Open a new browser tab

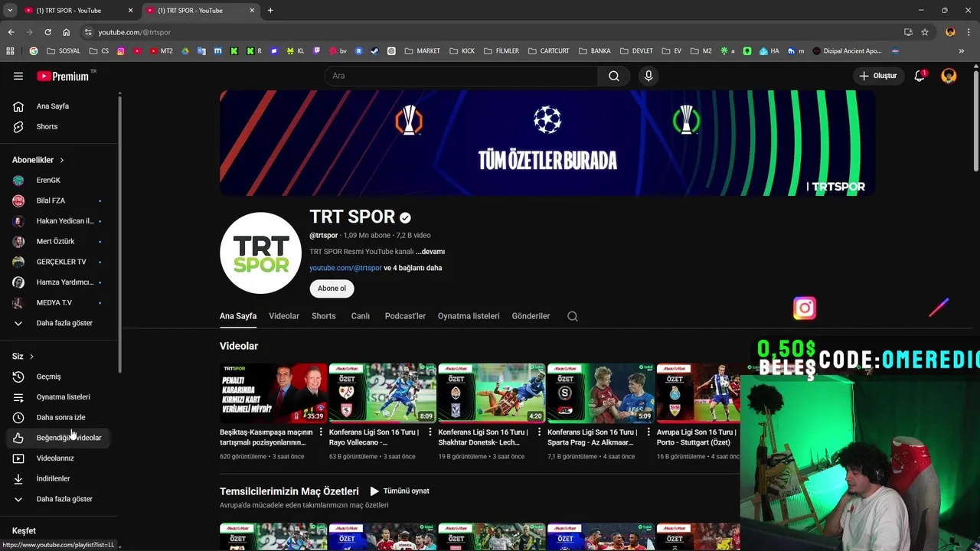point(270,10)
